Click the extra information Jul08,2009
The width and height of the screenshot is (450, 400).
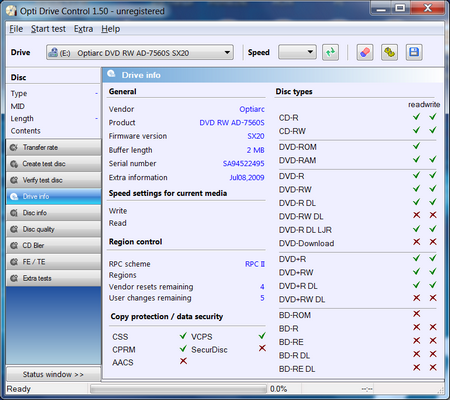point(247,177)
